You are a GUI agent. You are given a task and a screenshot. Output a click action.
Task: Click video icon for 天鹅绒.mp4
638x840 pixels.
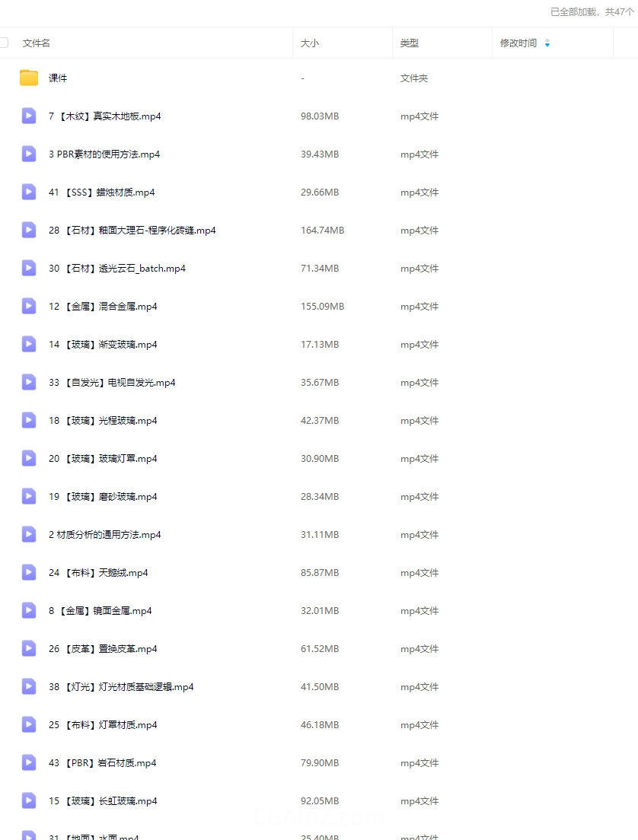point(28,572)
